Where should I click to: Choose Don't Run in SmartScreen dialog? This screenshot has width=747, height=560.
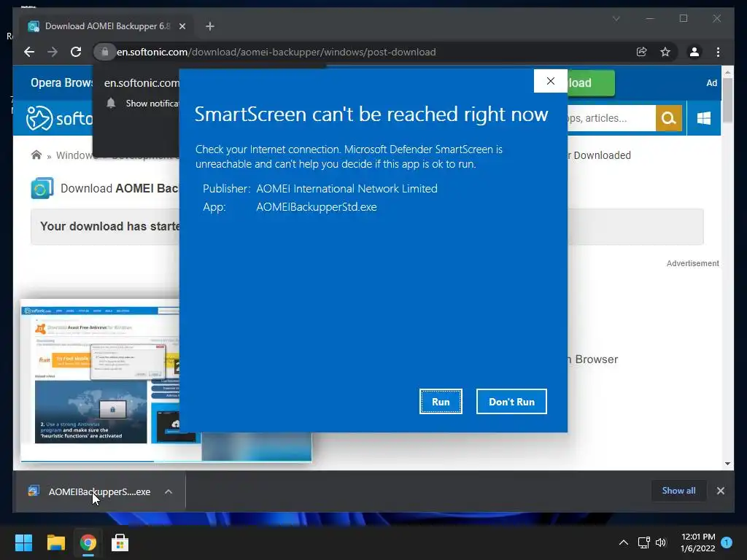[511, 402]
